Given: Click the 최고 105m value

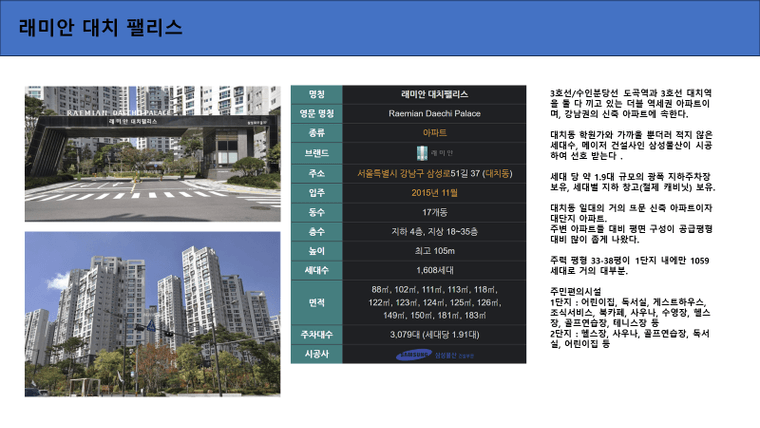Looking at the screenshot, I should [x=434, y=251].
